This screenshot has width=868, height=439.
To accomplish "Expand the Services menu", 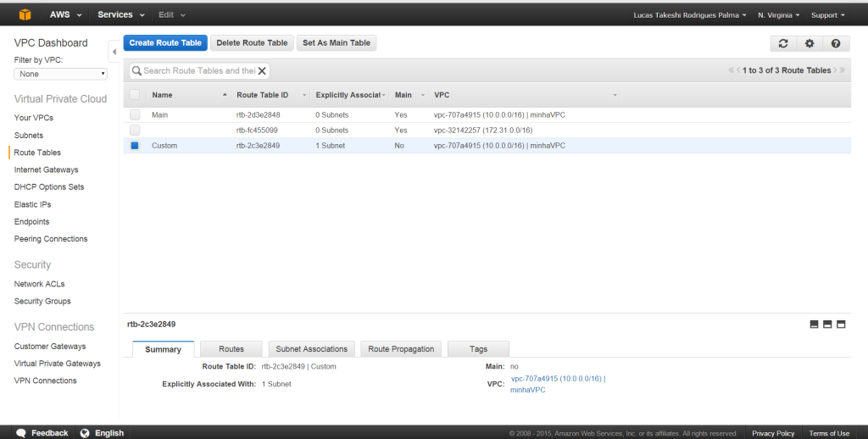I will click(120, 15).
